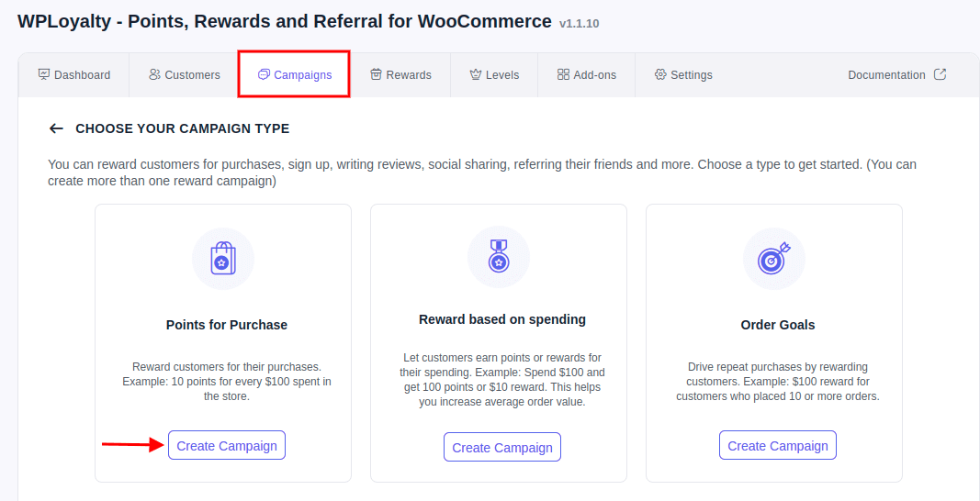Click the Reward based on spending title
This screenshot has width=980, height=501.
(502, 319)
